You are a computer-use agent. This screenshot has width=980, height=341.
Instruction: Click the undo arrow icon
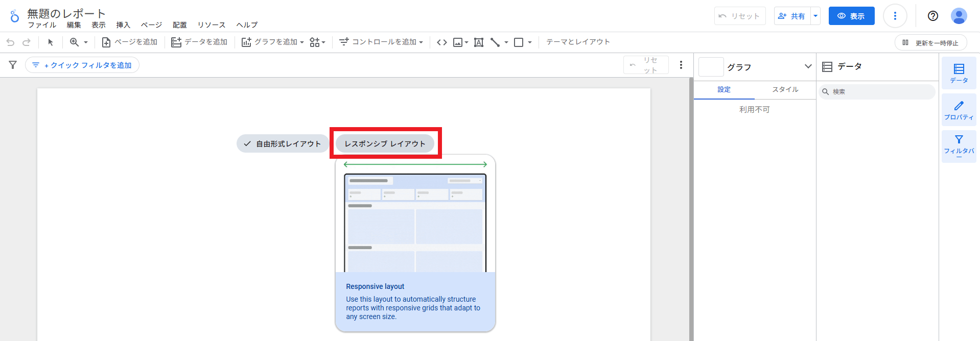tap(10, 42)
